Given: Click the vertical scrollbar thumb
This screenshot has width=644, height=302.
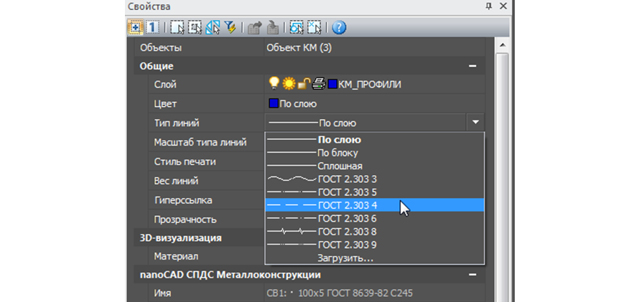Looking at the screenshot, I should (x=503, y=176).
